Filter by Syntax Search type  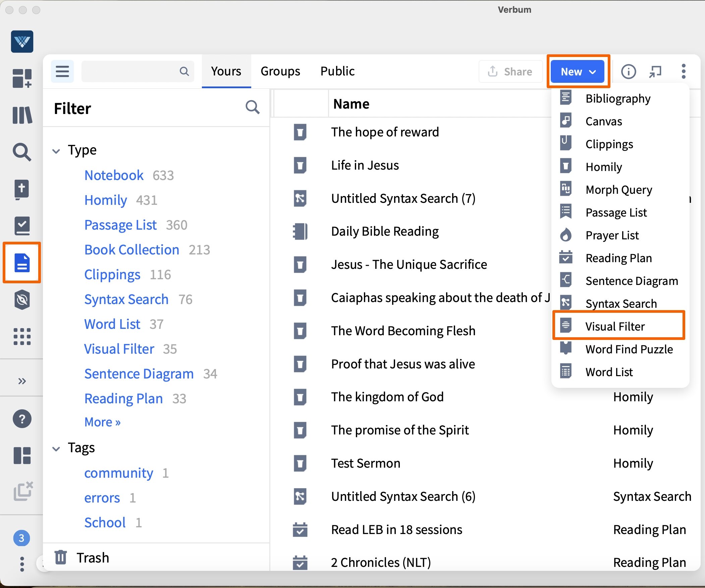tap(126, 299)
